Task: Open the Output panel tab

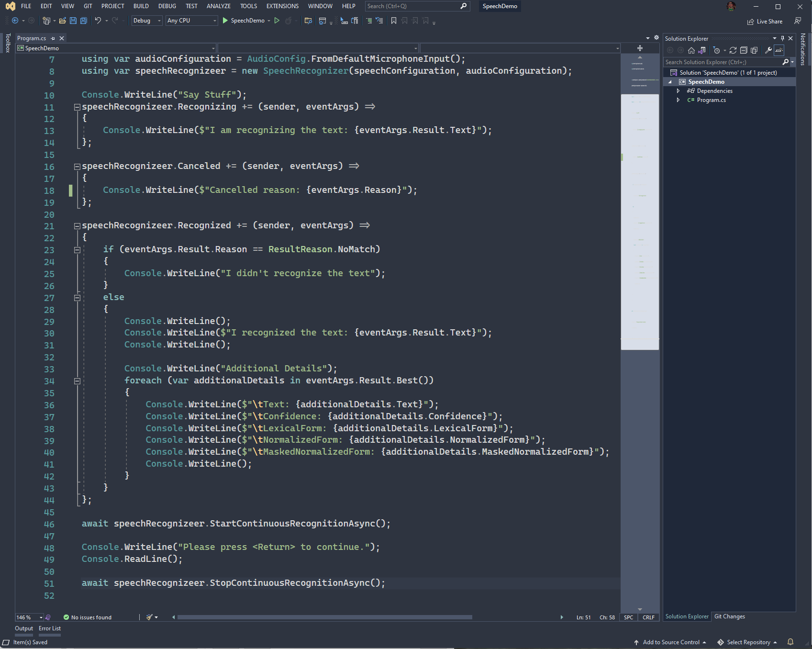Action: [24, 628]
